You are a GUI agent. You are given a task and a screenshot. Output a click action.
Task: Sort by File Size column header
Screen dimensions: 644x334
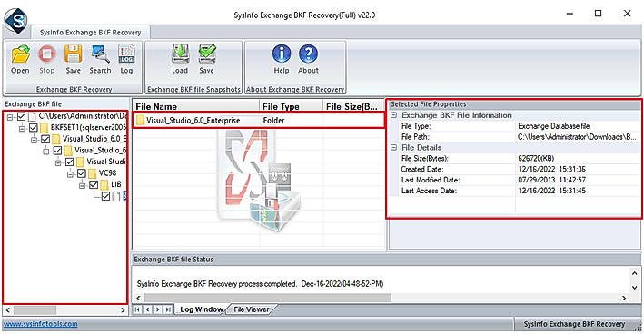tap(354, 107)
